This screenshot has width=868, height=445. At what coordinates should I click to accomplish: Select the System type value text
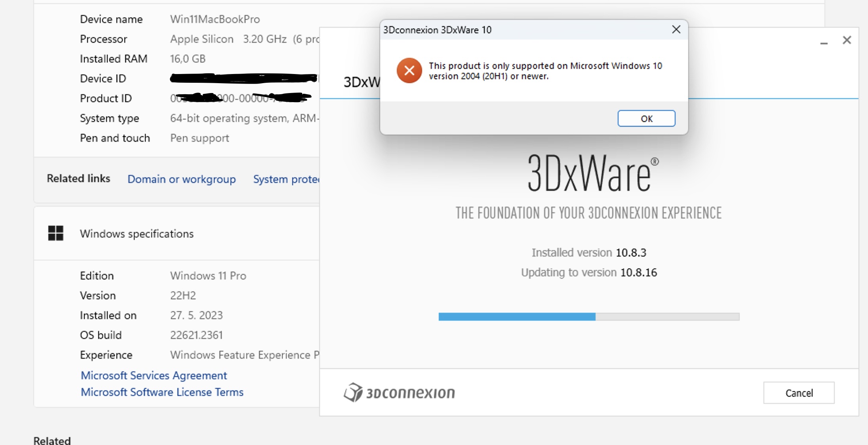pos(244,118)
